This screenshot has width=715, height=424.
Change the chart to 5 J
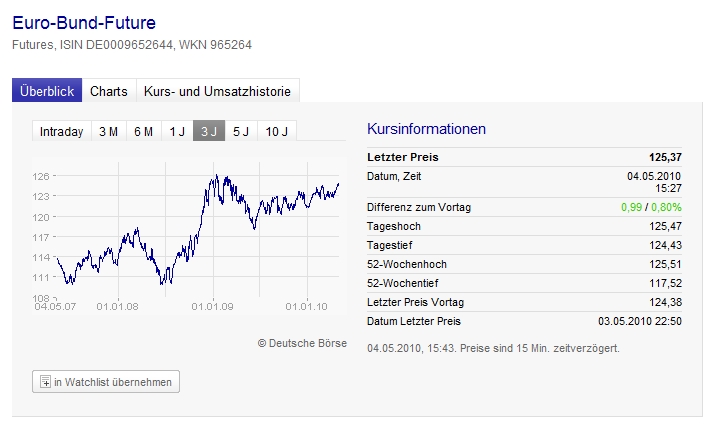pos(241,132)
